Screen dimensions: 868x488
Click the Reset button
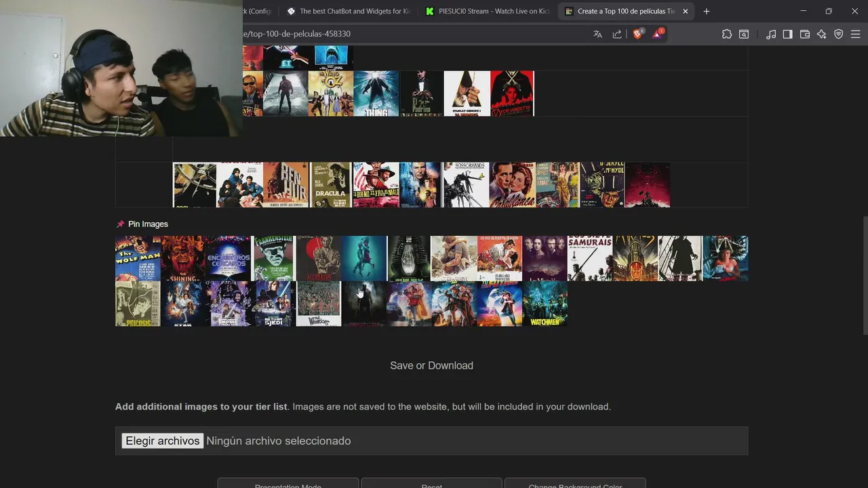(431, 483)
